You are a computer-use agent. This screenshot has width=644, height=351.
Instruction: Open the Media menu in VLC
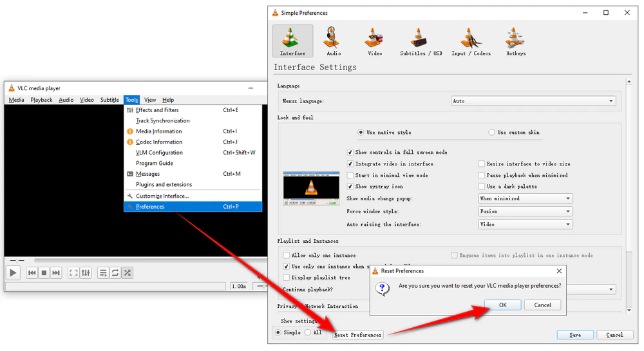(x=17, y=100)
